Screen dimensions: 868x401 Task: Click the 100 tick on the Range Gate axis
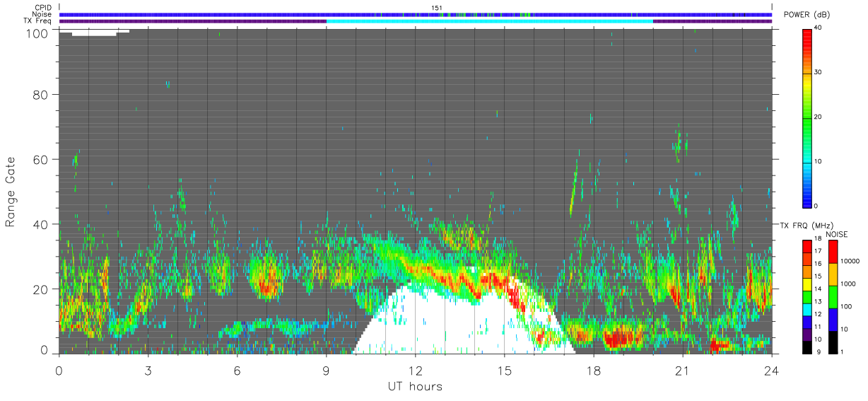(35, 33)
